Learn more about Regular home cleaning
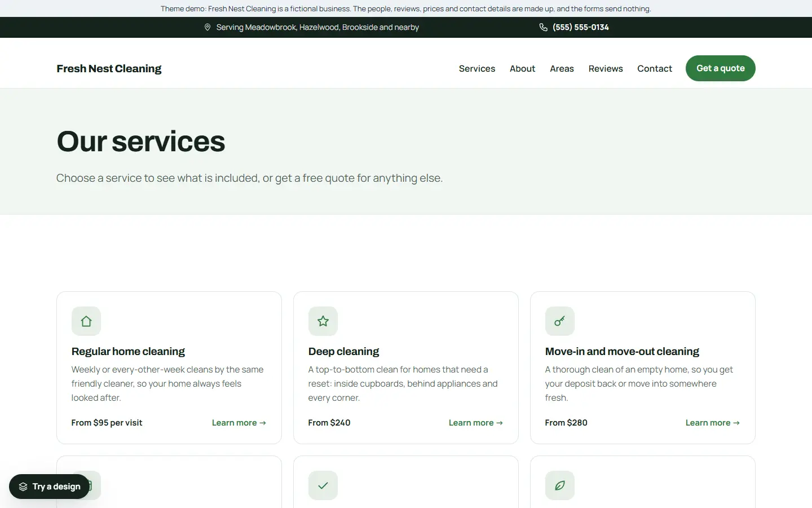The image size is (812, 508). point(239,423)
